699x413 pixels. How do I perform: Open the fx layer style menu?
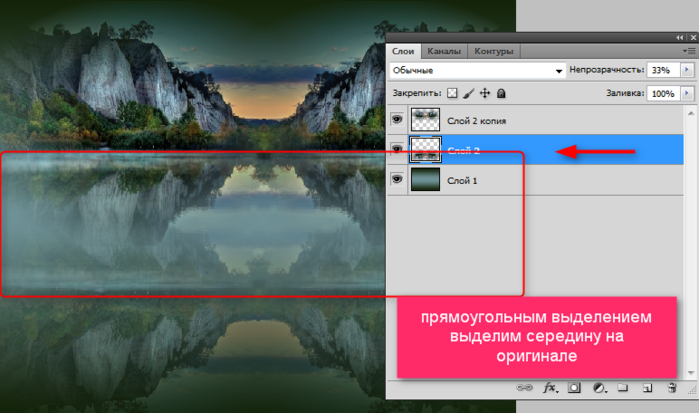click(x=550, y=388)
